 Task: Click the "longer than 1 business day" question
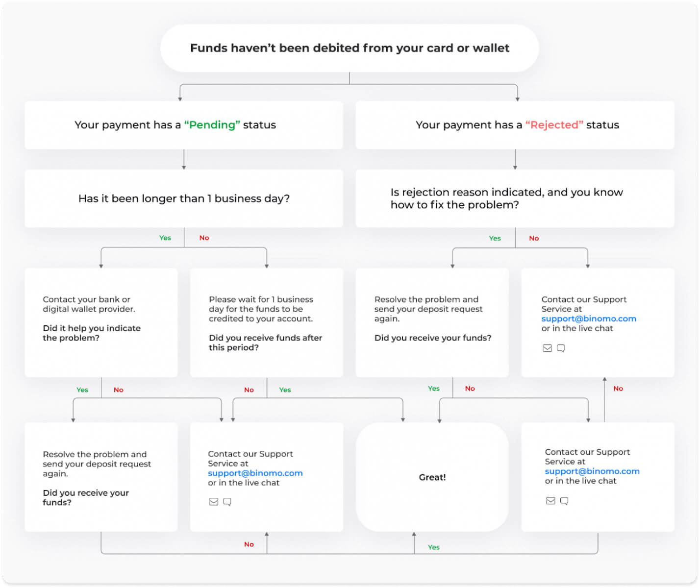coord(184,198)
